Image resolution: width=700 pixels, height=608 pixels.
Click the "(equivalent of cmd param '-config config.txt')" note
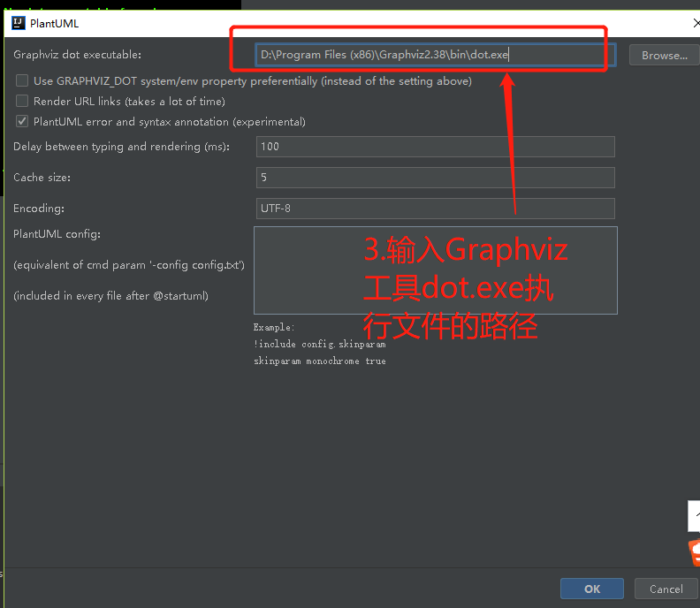[129, 265]
